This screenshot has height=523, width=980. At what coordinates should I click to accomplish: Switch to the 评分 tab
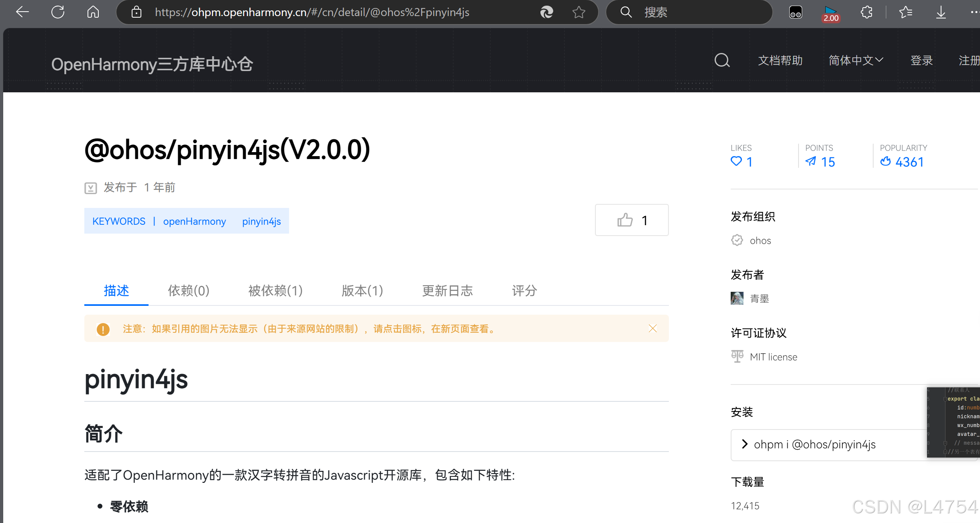coord(524,291)
